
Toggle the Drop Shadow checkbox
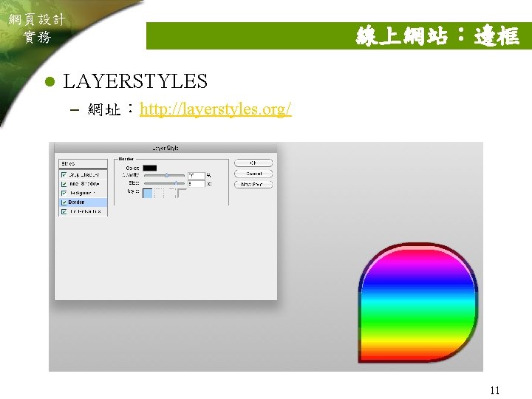tap(64, 174)
